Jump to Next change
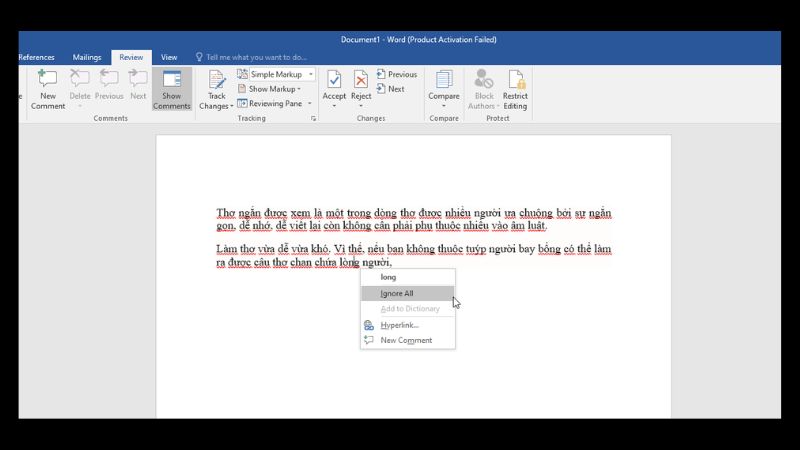The height and width of the screenshot is (450, 800). pyautogui.click(x=390, y=89)
